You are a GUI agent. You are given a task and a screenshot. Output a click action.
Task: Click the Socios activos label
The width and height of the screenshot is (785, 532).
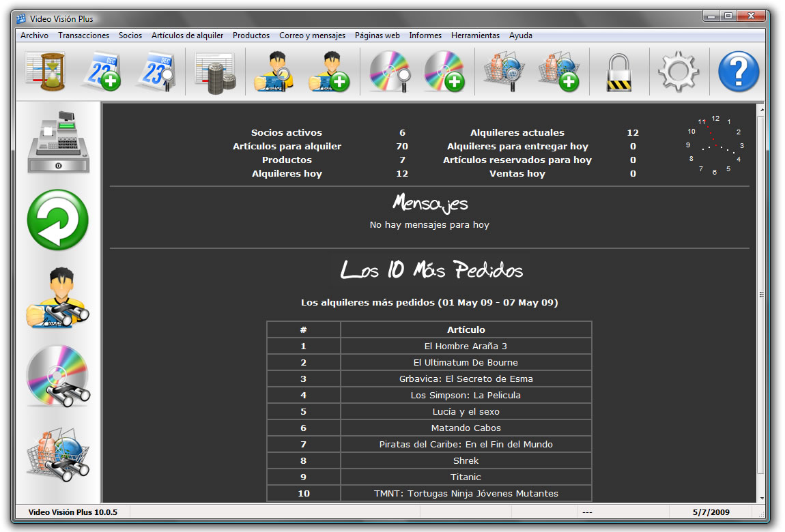pos(287,132)
